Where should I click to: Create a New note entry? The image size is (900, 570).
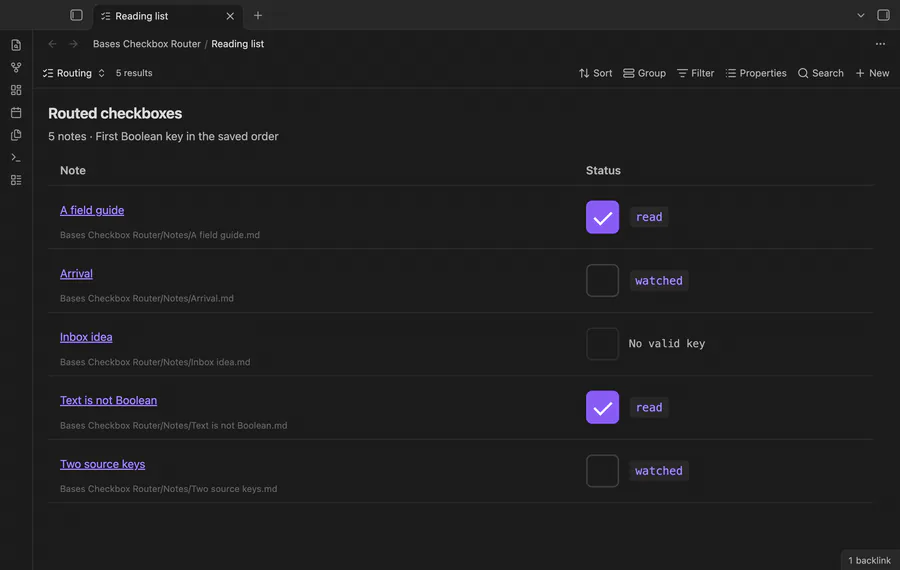[872, 73]
